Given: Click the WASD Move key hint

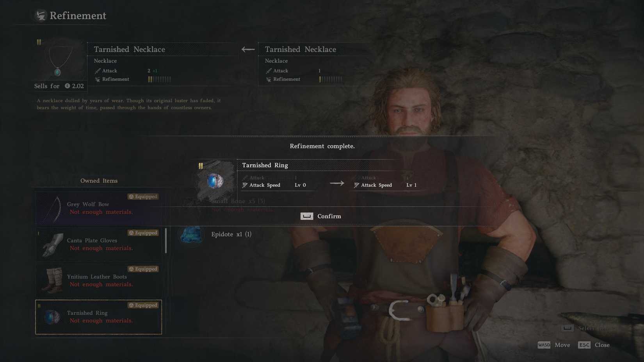Looking at the screenshot, I should pos(553,345).
